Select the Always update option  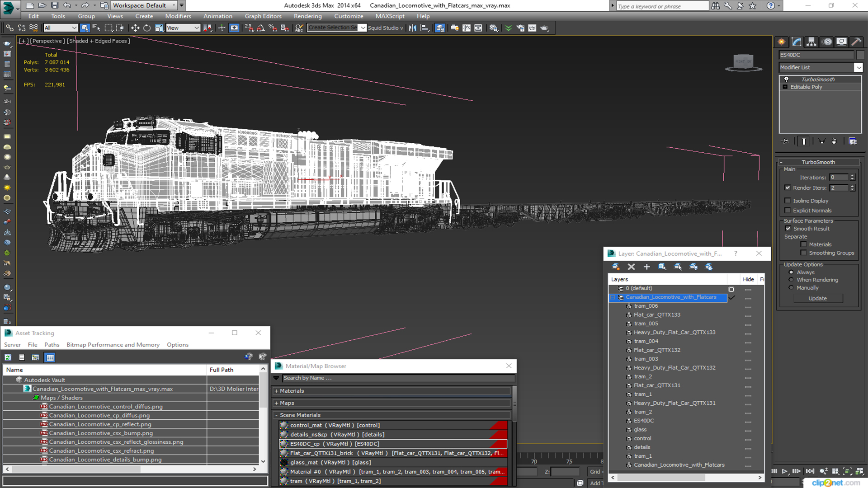[x=791, y=272]
